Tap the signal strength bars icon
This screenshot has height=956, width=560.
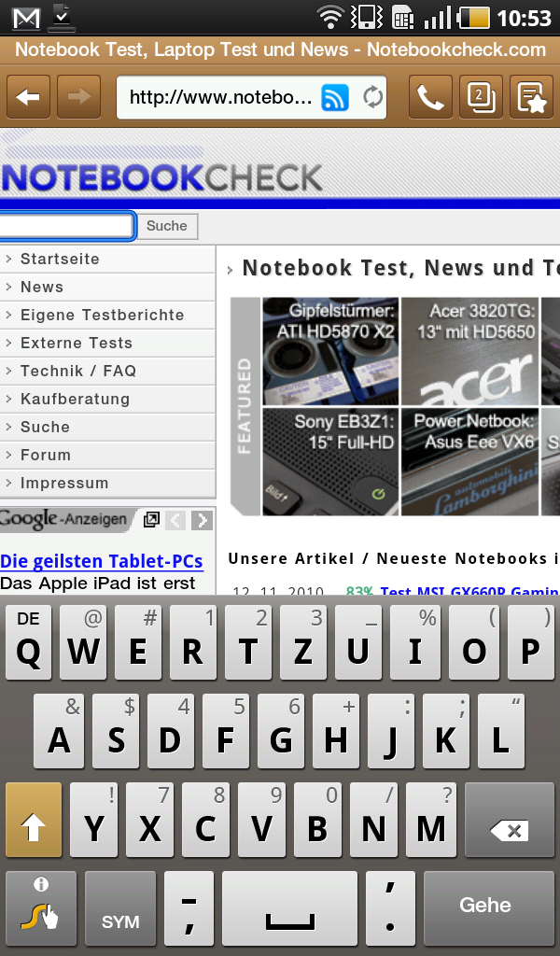coord(438,17)
